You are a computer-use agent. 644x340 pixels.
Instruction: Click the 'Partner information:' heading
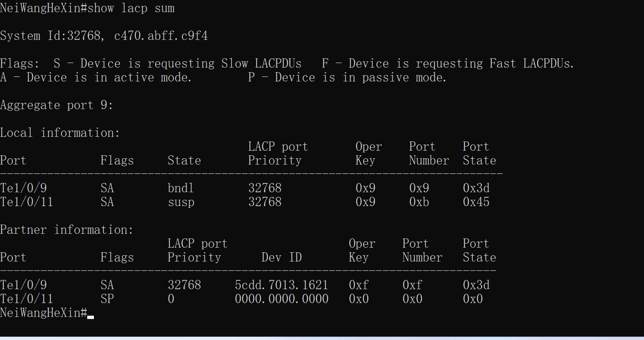(67, 230)
